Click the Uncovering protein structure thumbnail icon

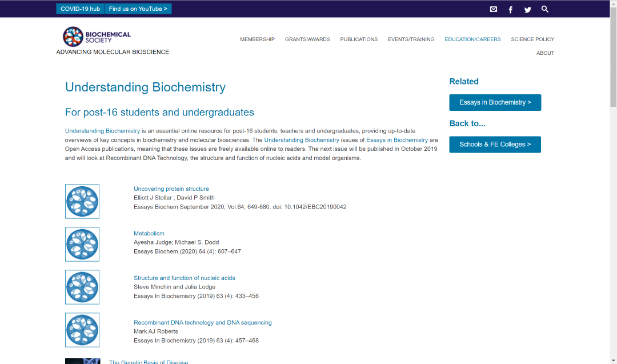pyautogui.click(x=82, y=202)
